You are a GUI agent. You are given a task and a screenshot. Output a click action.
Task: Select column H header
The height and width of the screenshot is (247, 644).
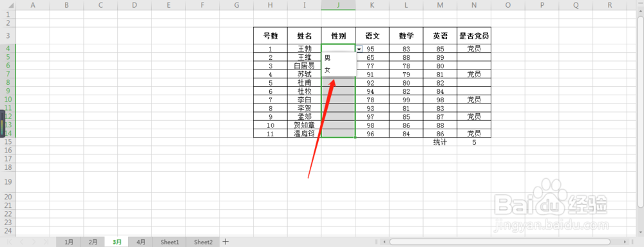coord(270,5)
